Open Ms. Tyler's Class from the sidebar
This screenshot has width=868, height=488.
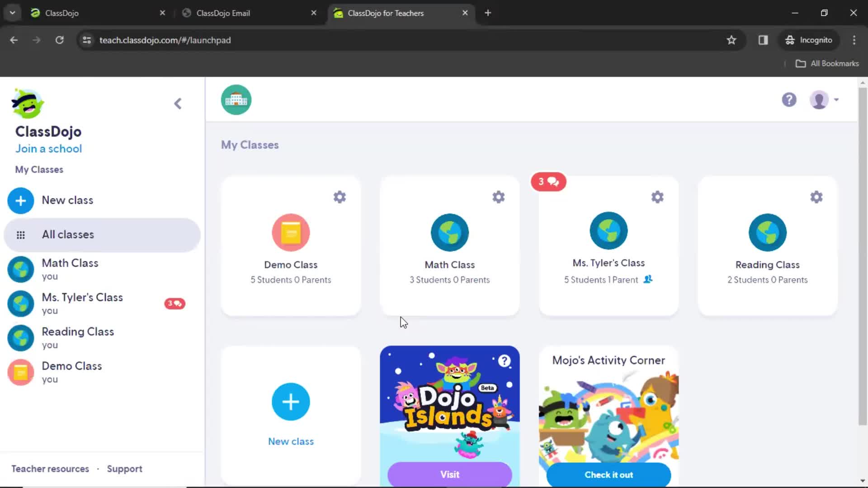pos(102,304)
